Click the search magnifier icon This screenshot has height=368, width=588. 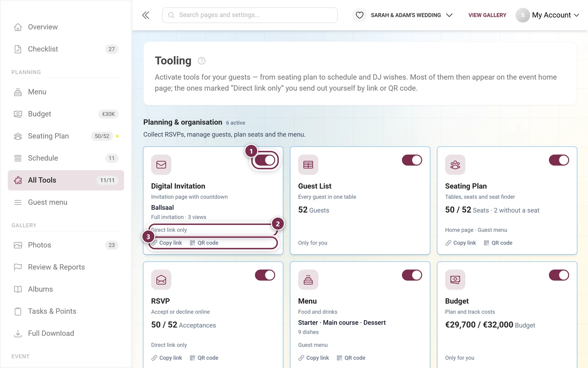tap(171, 15)
